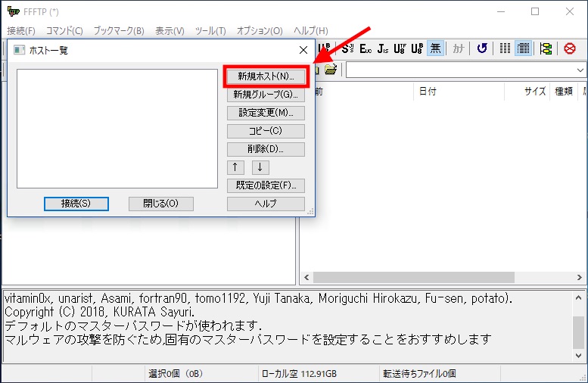
Task: Open the remote path dropdown arrow
Action: point(580,70)
